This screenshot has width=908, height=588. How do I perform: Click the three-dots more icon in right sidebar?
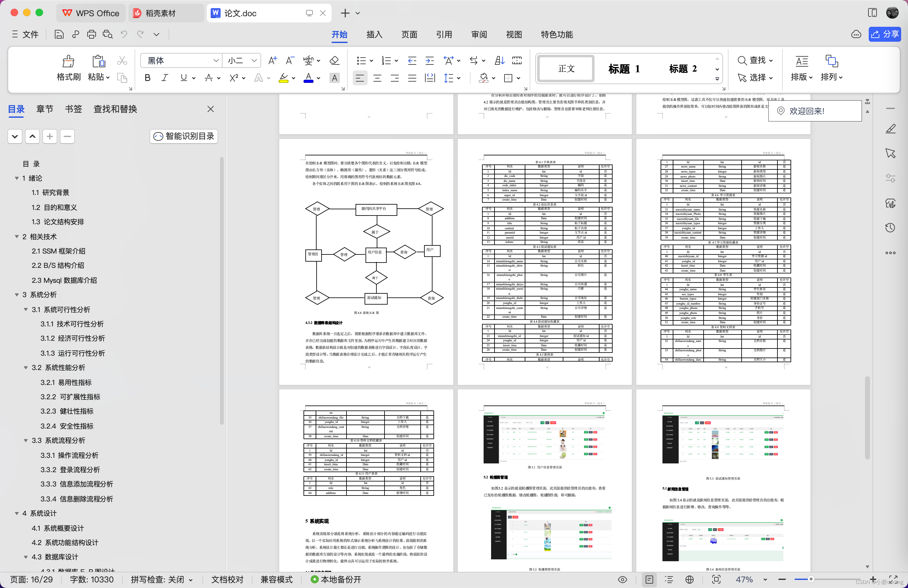(891, 253)
